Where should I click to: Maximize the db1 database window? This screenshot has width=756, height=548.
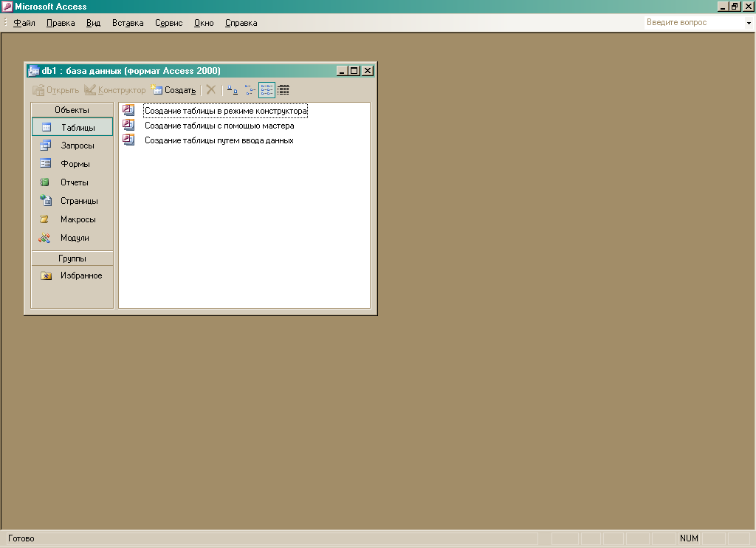point(354,71)
